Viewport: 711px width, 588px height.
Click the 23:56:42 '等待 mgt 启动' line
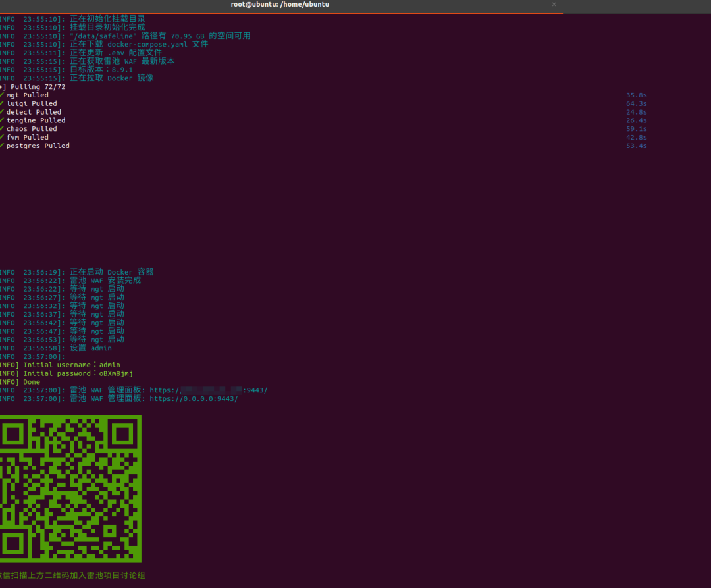(62, 323)
